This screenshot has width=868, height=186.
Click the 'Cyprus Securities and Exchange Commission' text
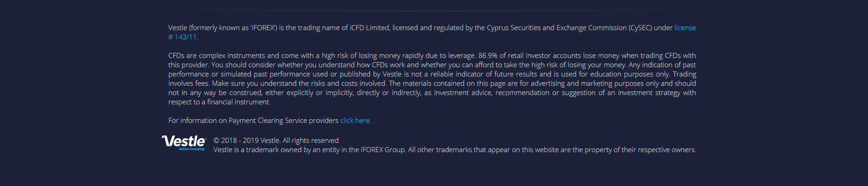pos(557,28)
